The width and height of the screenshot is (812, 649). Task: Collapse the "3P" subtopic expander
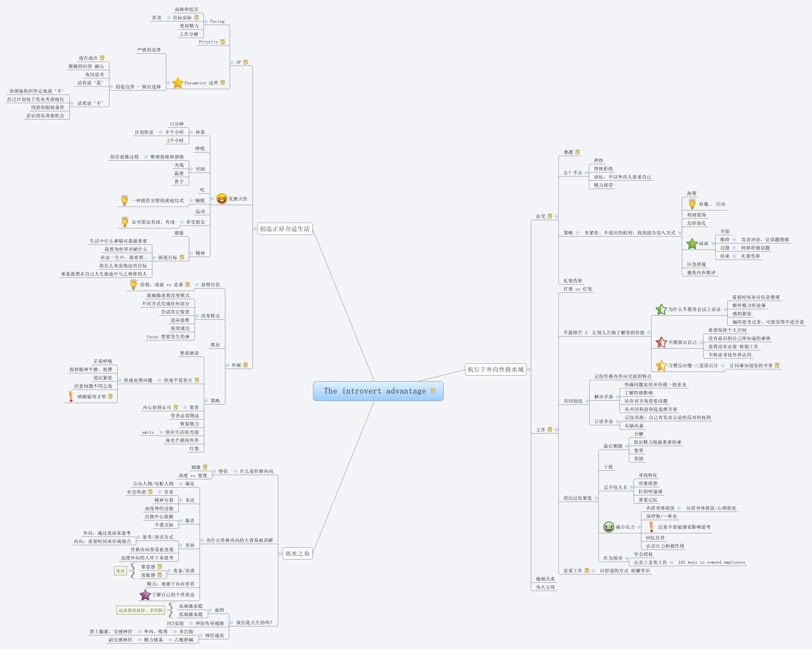coord(233,63)
